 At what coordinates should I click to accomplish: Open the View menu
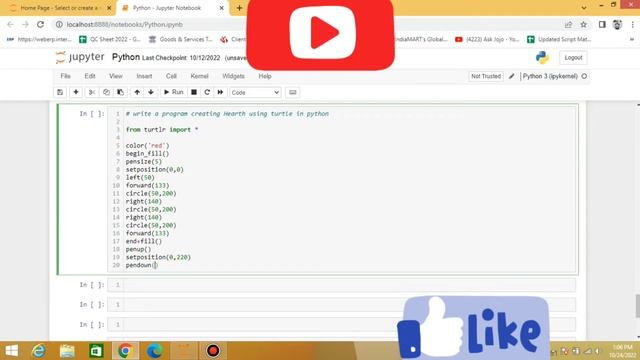click(x=116, y=76)
